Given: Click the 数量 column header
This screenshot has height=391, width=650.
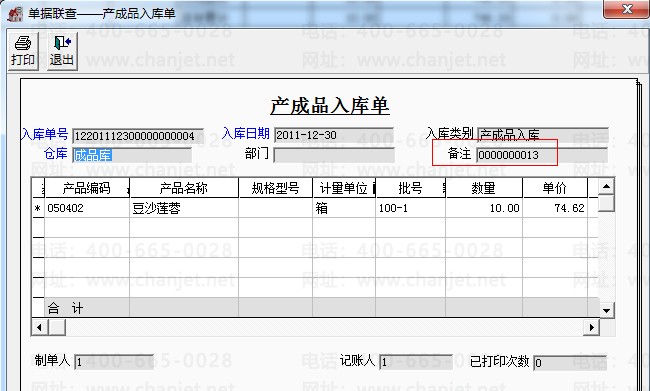Looking at the screenshot, I should point(484,188).
